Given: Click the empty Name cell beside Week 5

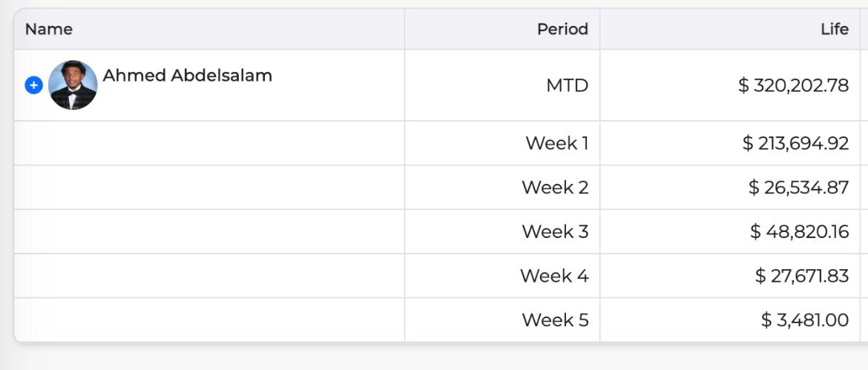Looking at the screenshot, I should (209, 320).
